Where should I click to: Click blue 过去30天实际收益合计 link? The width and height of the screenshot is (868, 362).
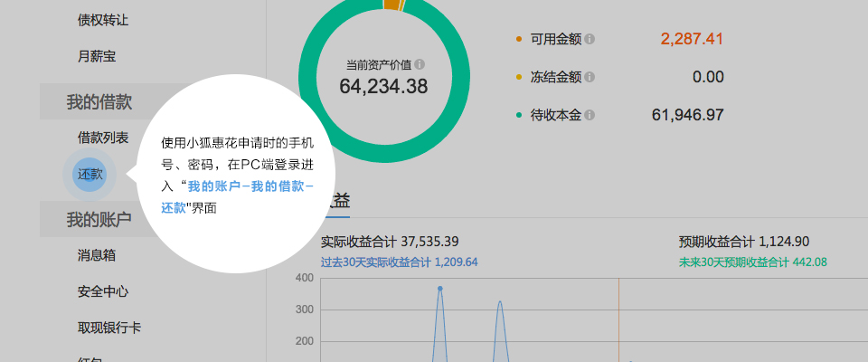pyautogui.click(x=399, y=262)
